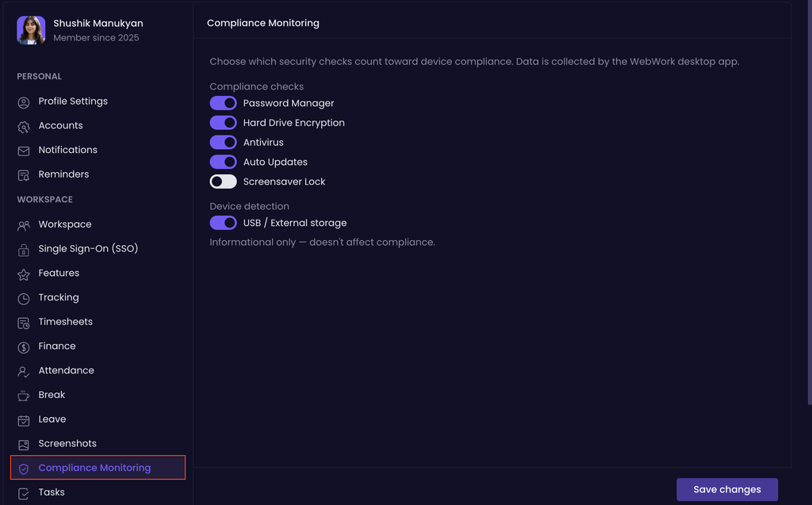Click the Single Sign-On padlock icon
This screenshot has width=812, height=505.
coord(23,251)
